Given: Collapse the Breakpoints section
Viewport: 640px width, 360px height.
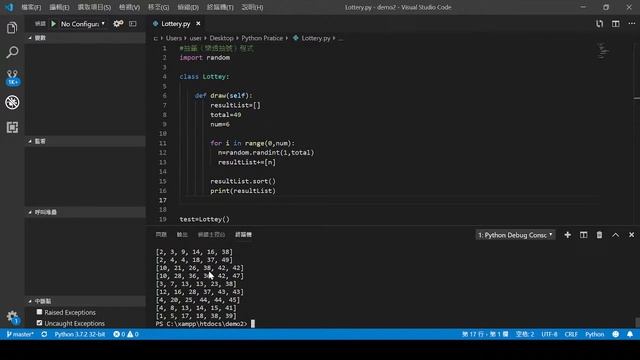Looking at the screenshot, I should [85, 301].
